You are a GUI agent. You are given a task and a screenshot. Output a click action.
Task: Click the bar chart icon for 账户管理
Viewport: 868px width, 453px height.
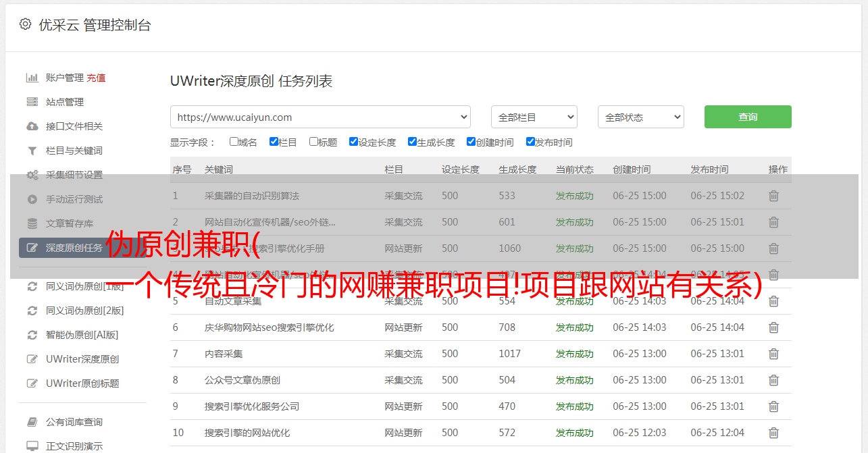[x=32, y=78]
